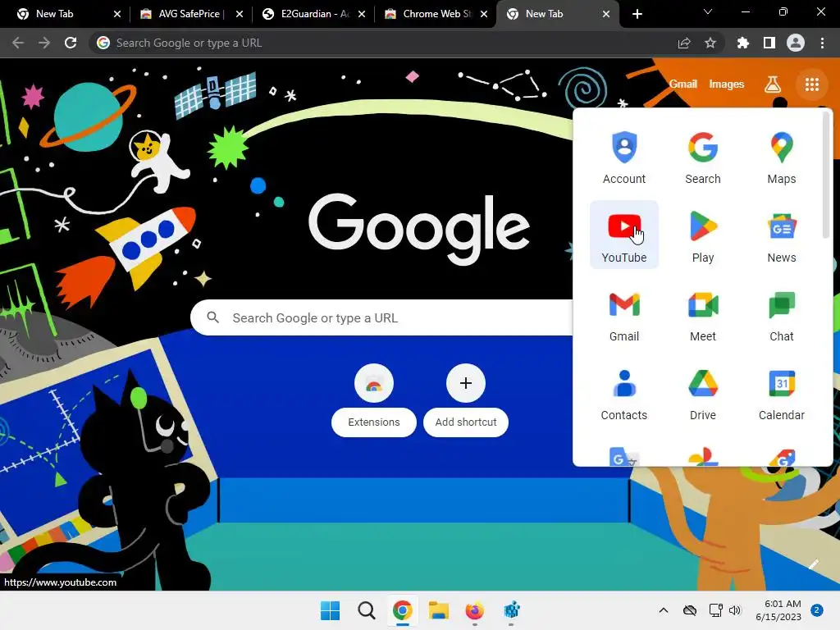Click the Images link at top right
Image resolution: width=840 pixels, height=630 pixels.
coord(726,84)
